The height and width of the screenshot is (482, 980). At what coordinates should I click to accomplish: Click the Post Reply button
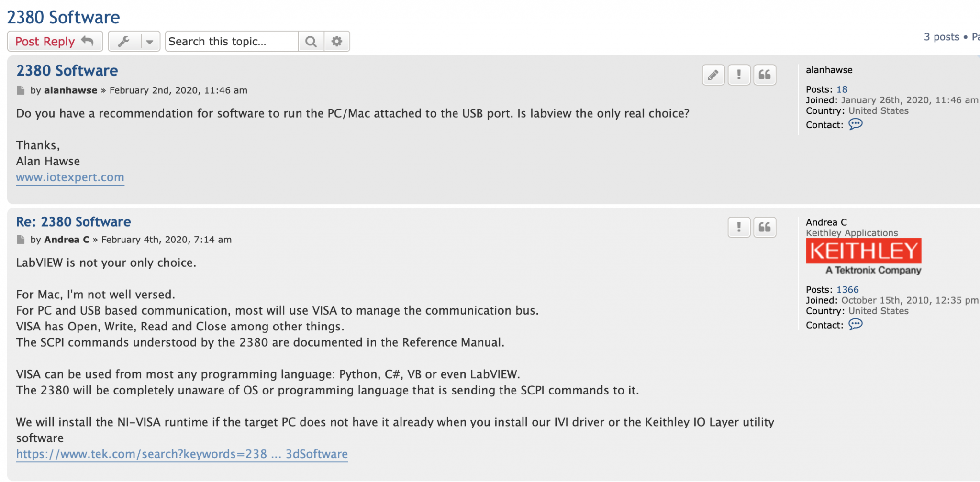point(55,42)
